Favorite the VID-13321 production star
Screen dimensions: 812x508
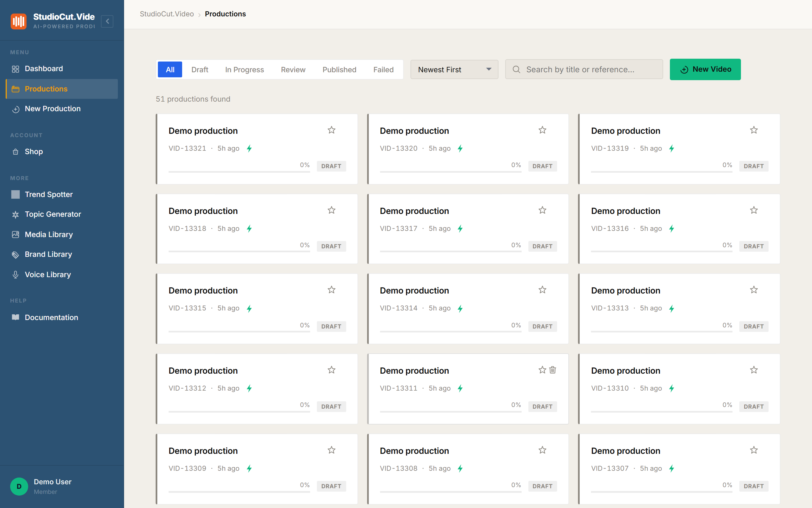pyautogui.click(x=332, y=130)
